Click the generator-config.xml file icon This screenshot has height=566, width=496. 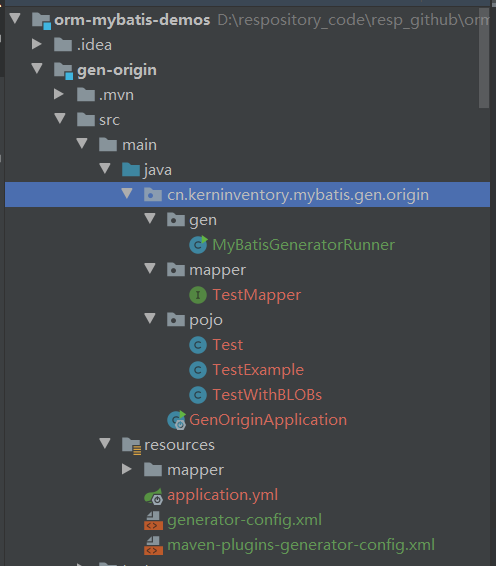(153, 521)
